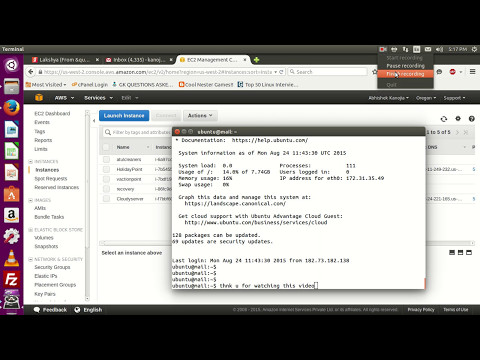480x360 pixels.
Task: Open Volumes in the sidebar
Action: click(x=44, y=238)
